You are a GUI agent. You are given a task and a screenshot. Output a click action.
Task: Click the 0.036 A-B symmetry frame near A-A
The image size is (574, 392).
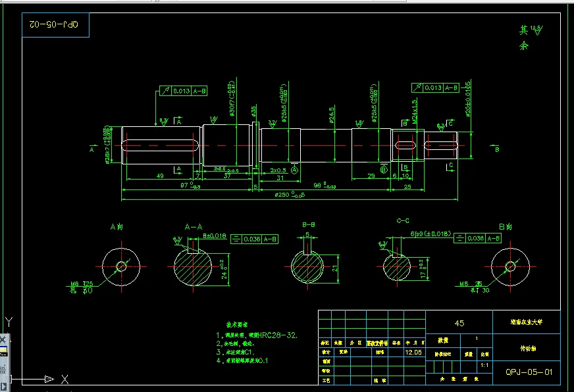[255, 239]
